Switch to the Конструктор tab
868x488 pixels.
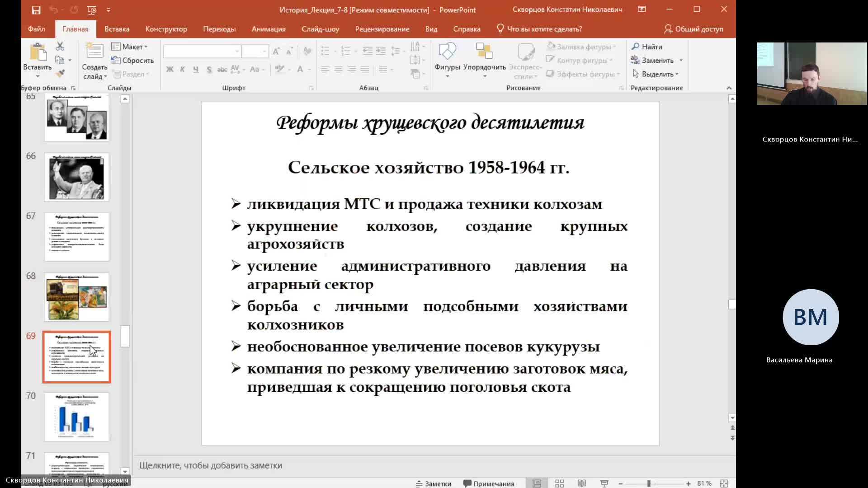166,29
